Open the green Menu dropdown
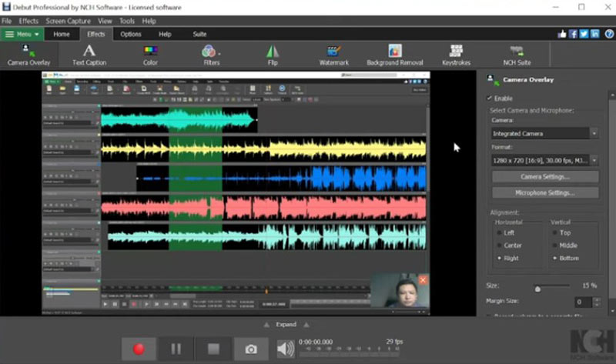The image size is (616, 364). coord(22,34)
